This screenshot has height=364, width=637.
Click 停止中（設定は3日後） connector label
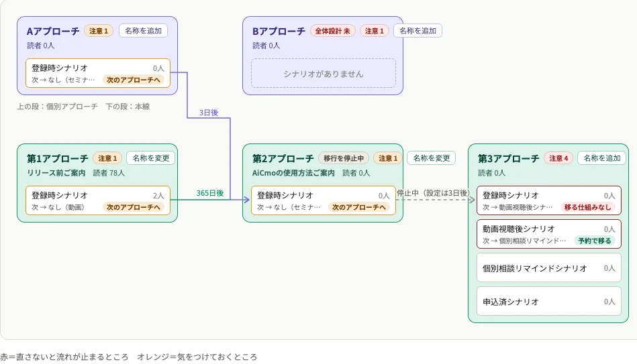pyautogui.click(x=433, y=193)
